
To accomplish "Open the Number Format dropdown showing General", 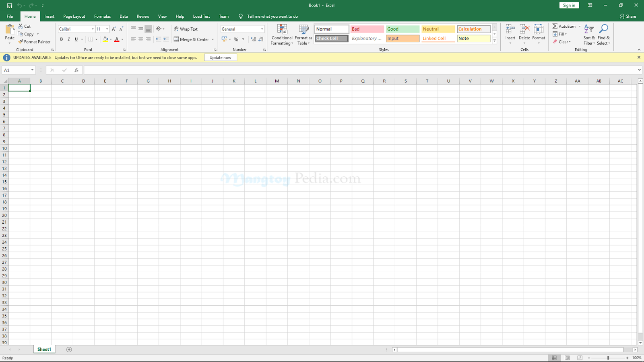I will click(262, 29).
